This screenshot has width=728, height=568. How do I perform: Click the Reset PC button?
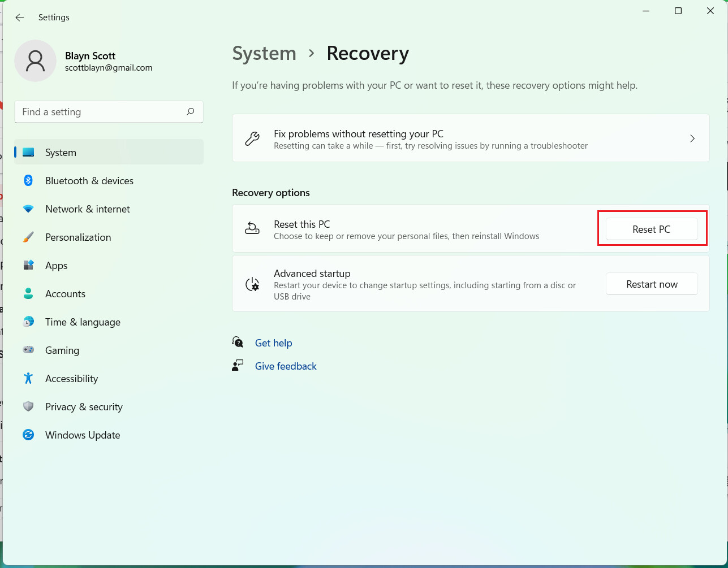pos(652,229)
